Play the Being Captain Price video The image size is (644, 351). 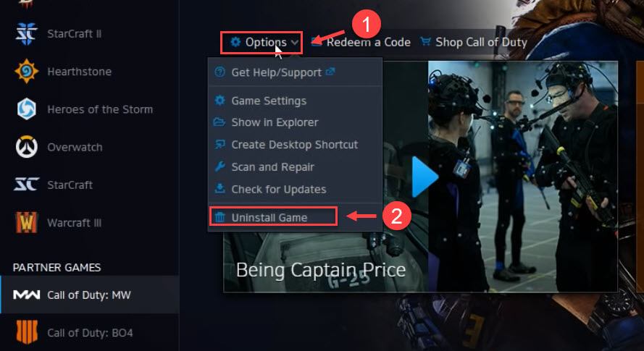point(425,177)
